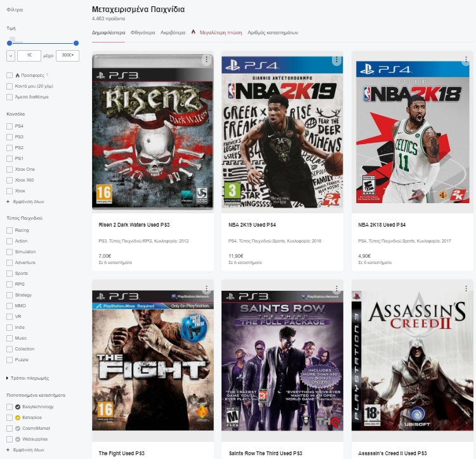Screen dimensions: 476x459
Task: Enable the Προσφορές offers checkbox
Action: 10,76
